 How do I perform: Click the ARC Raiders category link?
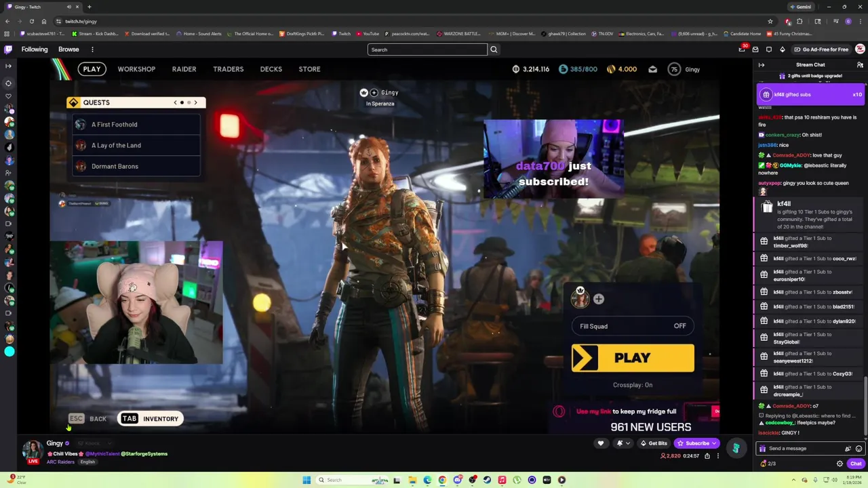[60, 462]
